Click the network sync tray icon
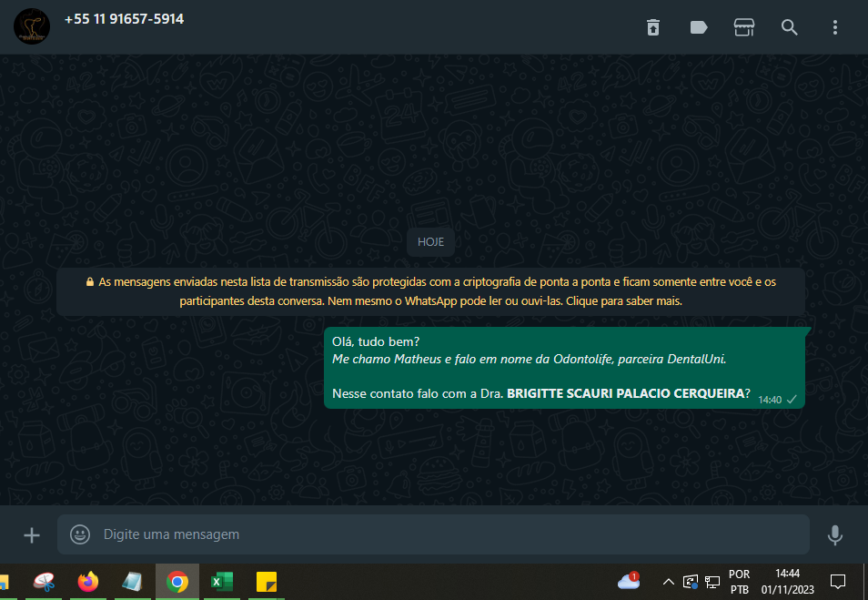 [691, 582]
